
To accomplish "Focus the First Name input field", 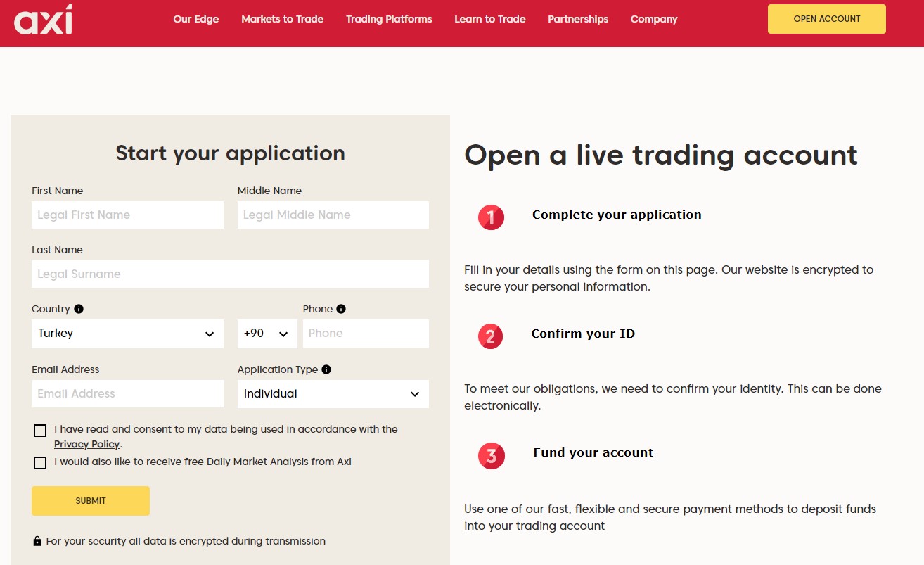I will [127, 215].
